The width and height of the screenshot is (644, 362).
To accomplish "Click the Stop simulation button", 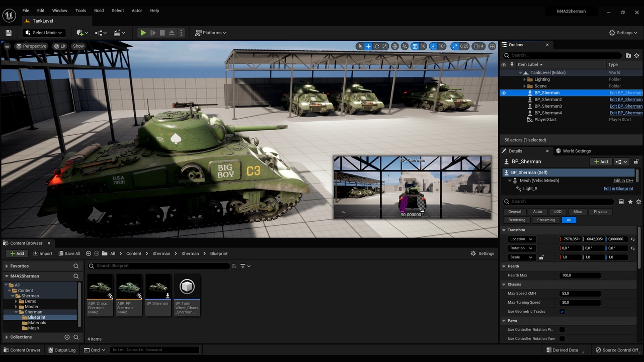I will pyautogui.click(x=162, y=33).
